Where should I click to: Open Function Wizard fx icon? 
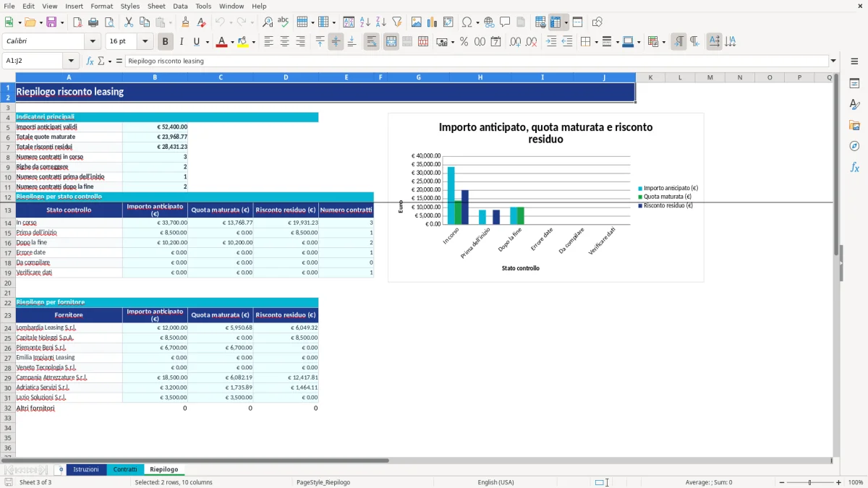pyautogui.click(x=90, y=61)
